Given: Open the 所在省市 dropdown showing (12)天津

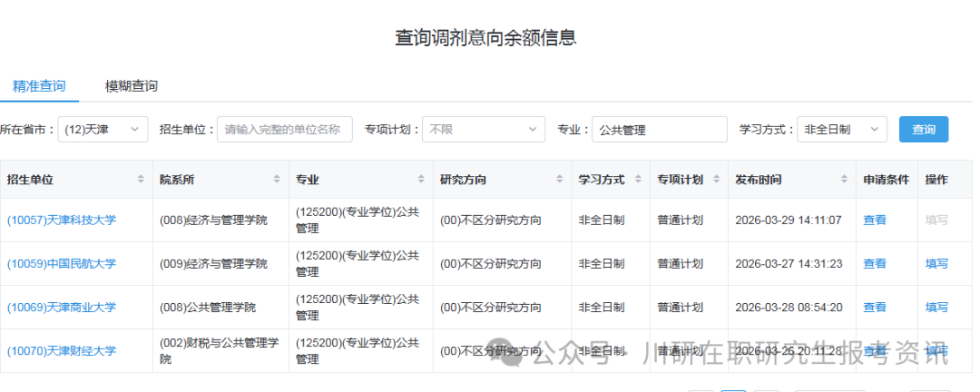Looking at the screenshot, I should click(x=103, y=130).
